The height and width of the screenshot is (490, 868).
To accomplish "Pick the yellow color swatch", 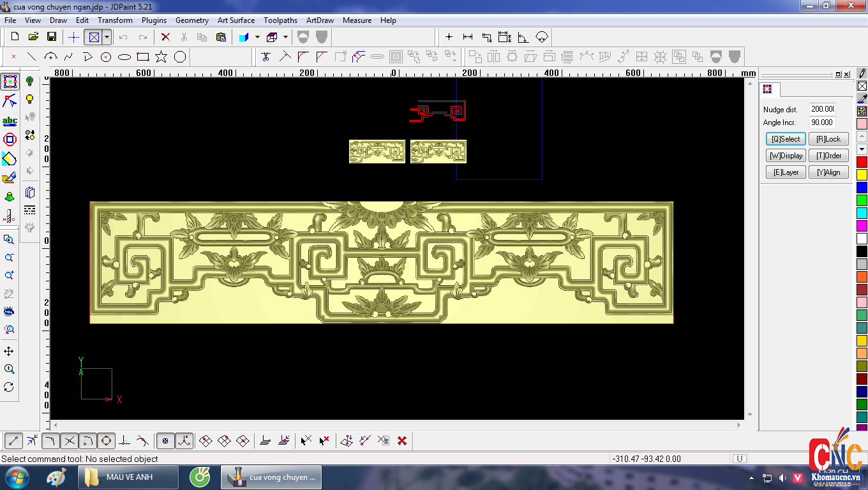I will pos(862,175).
